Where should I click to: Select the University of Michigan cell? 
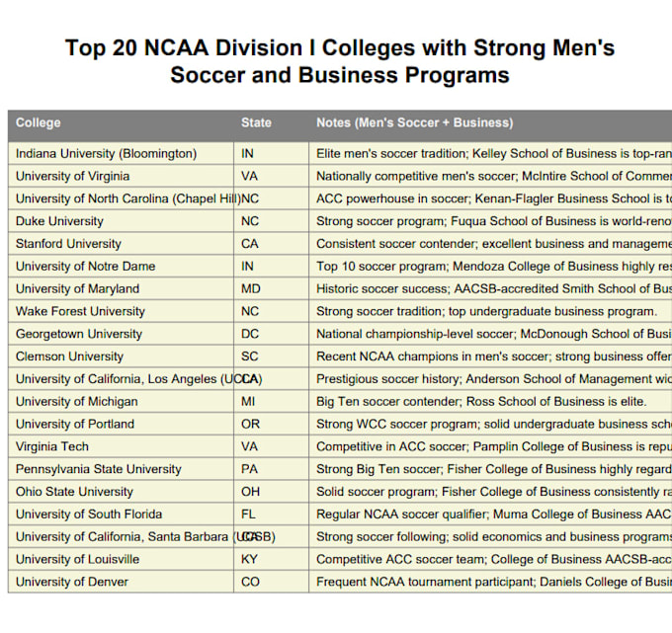click(x=76, y=402)
